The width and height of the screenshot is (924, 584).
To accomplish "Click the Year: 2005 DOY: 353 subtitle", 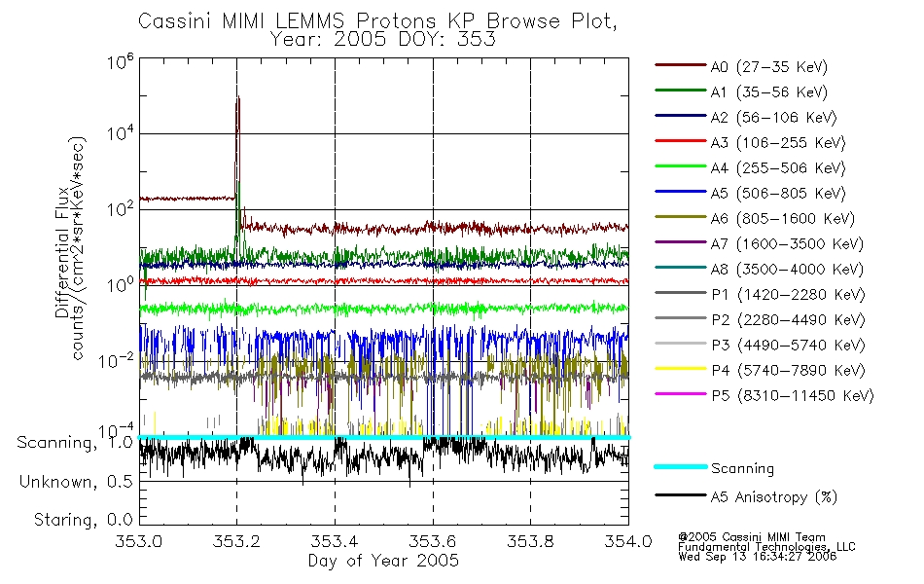I will (x=383, y=40).
